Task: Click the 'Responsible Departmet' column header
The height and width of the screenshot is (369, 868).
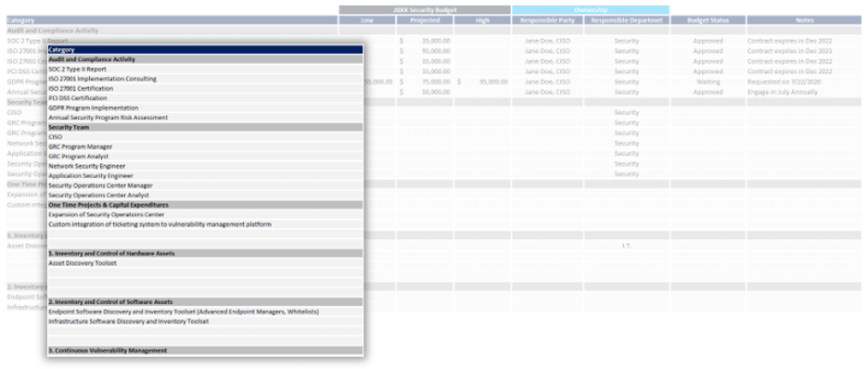Action: (x=627, y=20)
